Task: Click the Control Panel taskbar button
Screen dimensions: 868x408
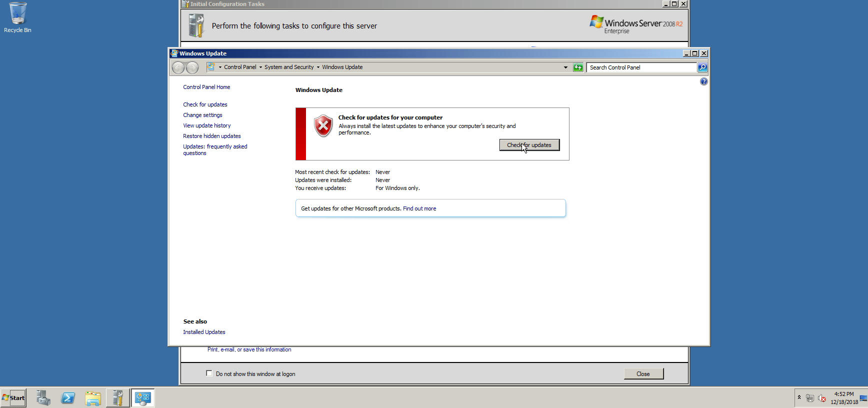Action: (x=142, y=398)
